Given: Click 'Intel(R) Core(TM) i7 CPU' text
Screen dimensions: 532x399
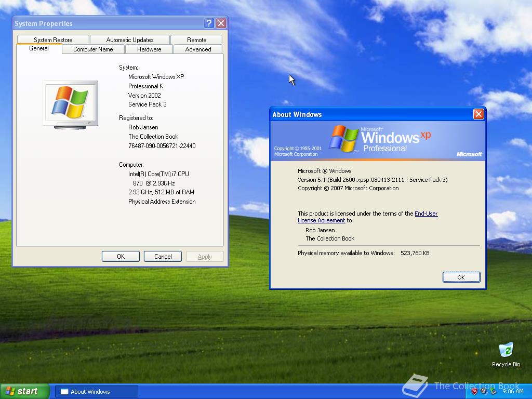Looking at the screenshot, I should pyautogui.click(x=158, y=174).
